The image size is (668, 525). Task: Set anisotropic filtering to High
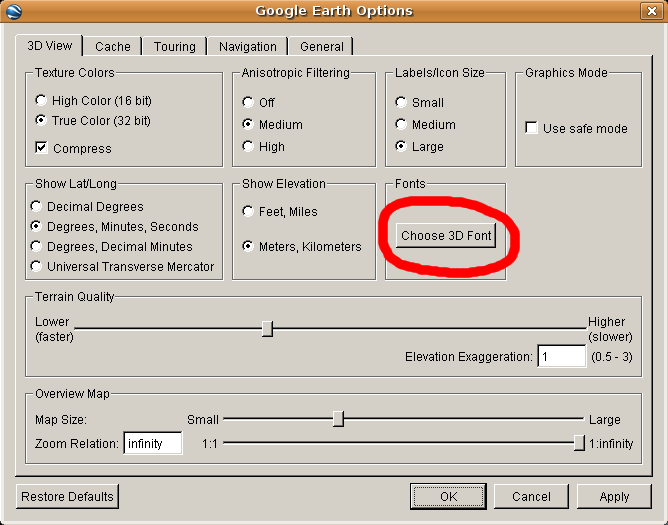coord(263,147)
